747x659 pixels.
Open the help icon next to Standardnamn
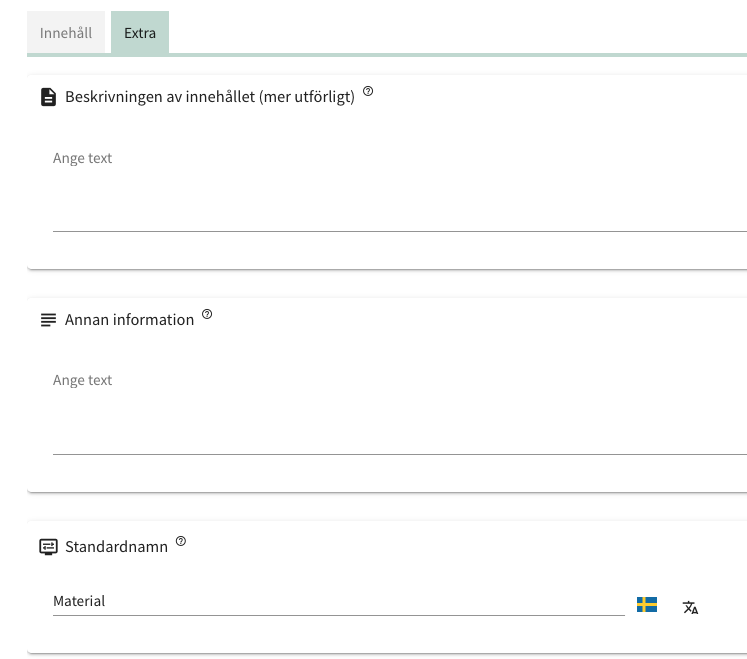click(x=181, y=541)
